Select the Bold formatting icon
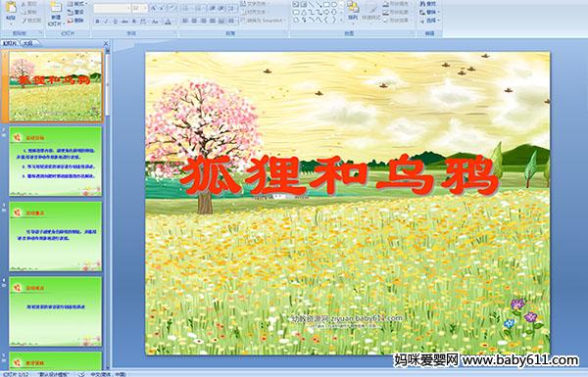The width and height of the screenshot is (588, 377). (x=98, y=22)
